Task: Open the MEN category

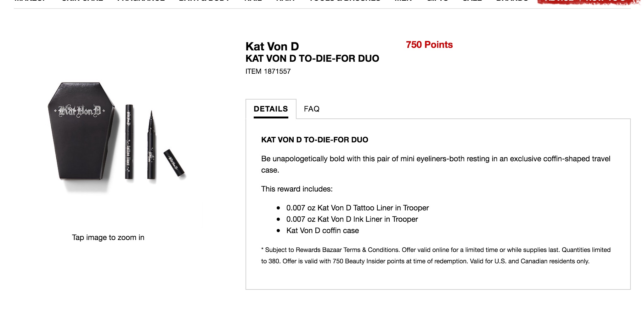Action: click(x=404, y=3)
